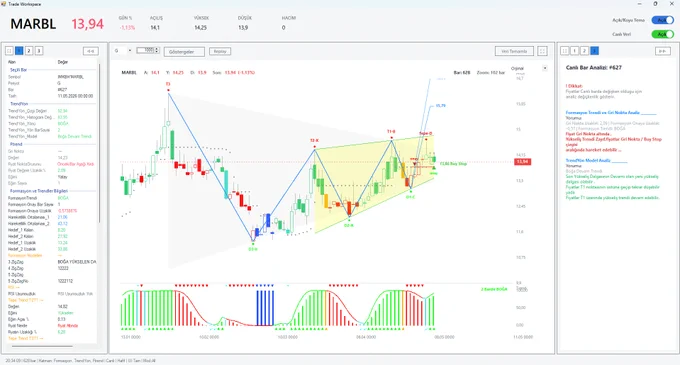Click the T1-B marker on chart
This screenshot has height=365, width=680.
391,131
